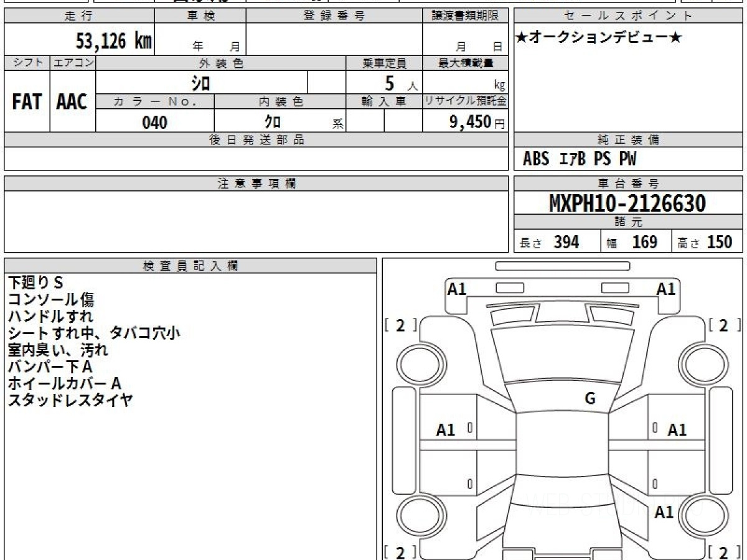Click the スタッドレスタイヤ inspector note
The height and width of the screenshot is (560, 747).
coord(70,400)
